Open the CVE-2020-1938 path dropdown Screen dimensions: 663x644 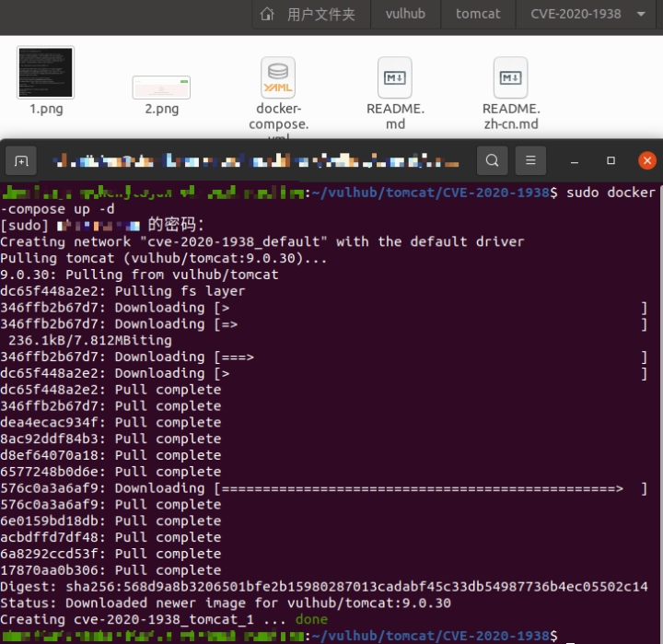tap(641, 14)
